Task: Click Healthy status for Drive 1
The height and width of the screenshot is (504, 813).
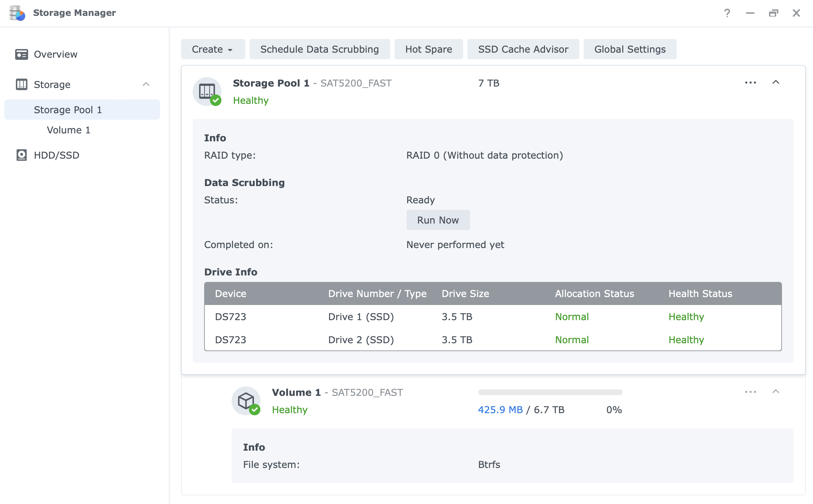Action: (686, 317)
